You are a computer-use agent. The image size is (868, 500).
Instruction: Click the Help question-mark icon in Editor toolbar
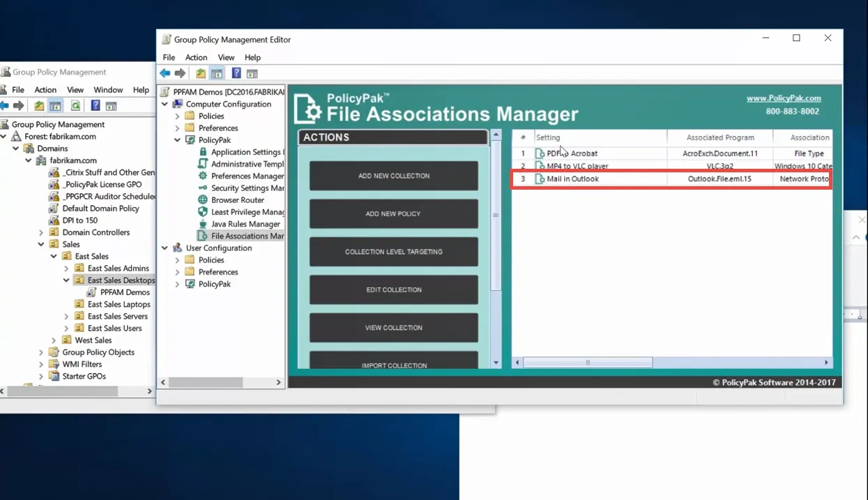(x=236, y=73)
